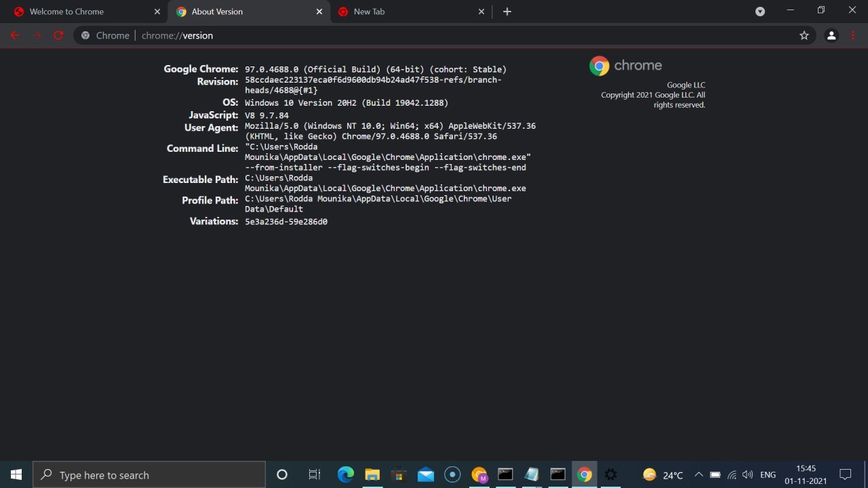Open Settings gear from the taskbar
868x488 pixels.
click(611, 474)
